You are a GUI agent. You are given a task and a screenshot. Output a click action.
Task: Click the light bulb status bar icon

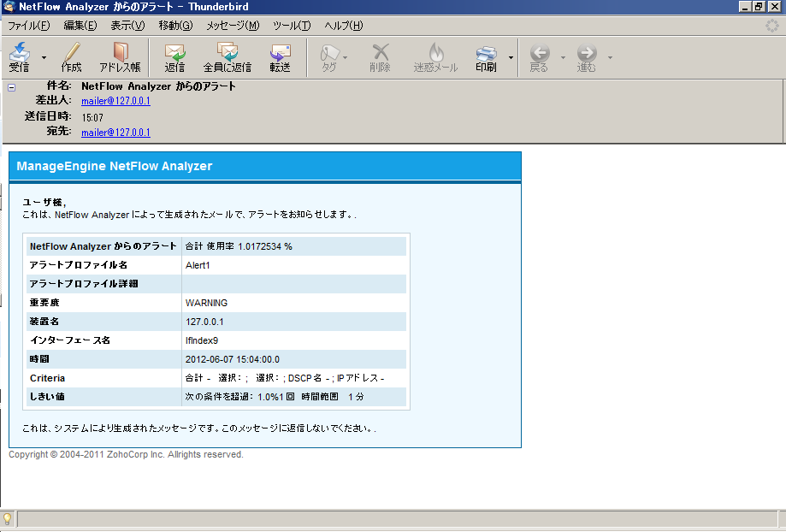(8, 519)
